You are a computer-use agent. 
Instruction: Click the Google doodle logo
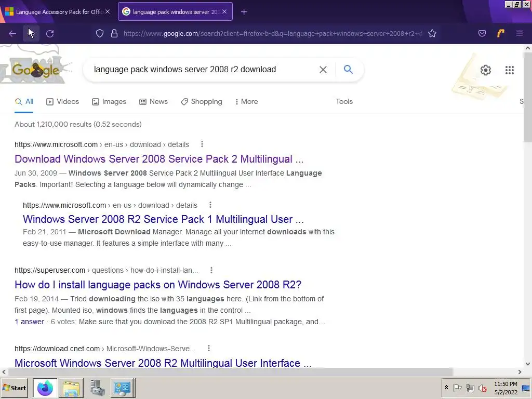[36, 70]
